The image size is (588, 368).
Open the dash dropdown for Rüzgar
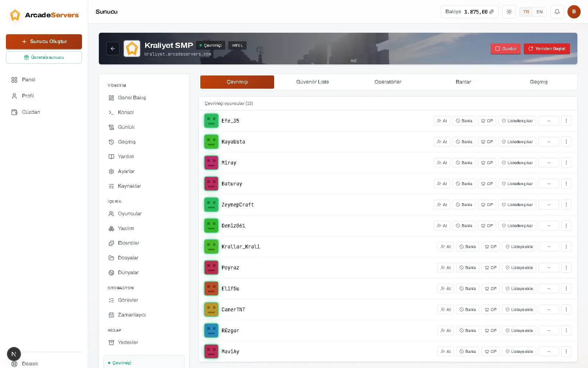point(549,330)
